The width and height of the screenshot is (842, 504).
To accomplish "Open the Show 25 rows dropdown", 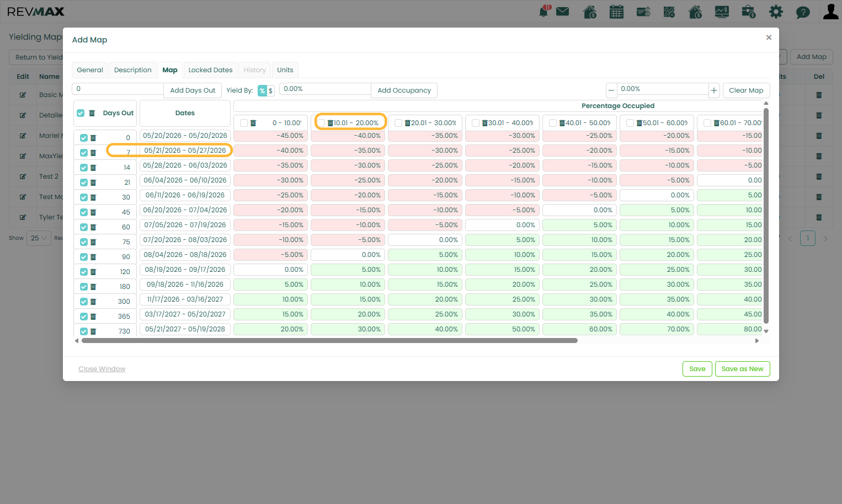I will coord(39,238).
